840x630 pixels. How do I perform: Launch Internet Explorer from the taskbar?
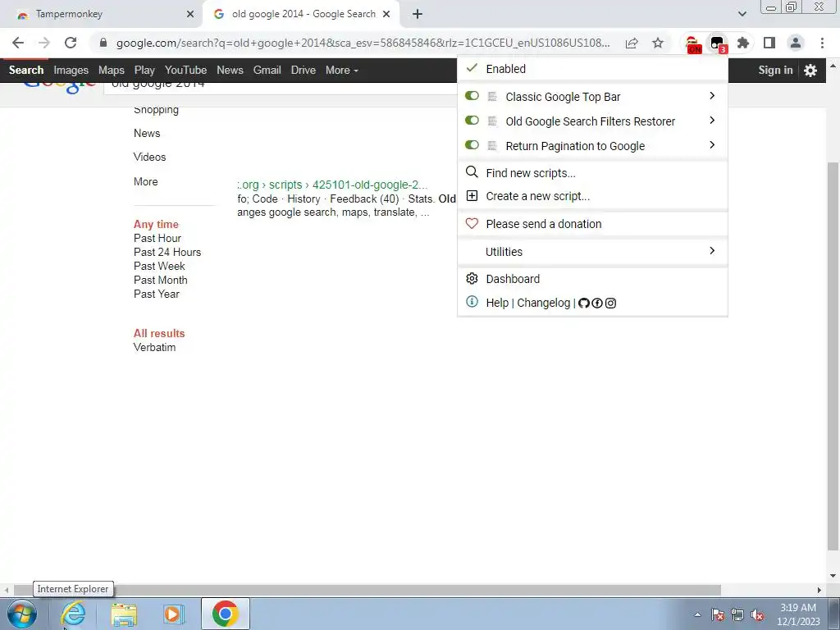73,614
